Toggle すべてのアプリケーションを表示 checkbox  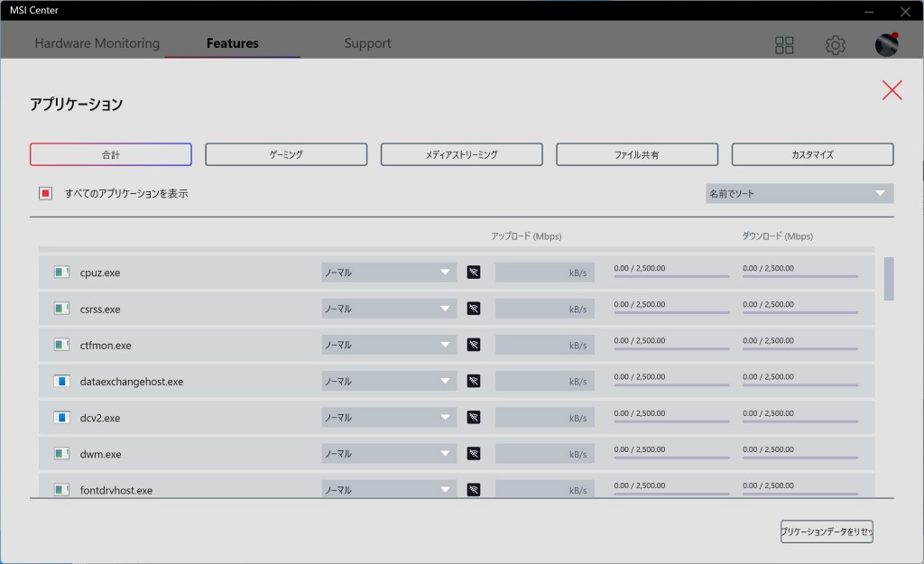[x=45, y=193]
